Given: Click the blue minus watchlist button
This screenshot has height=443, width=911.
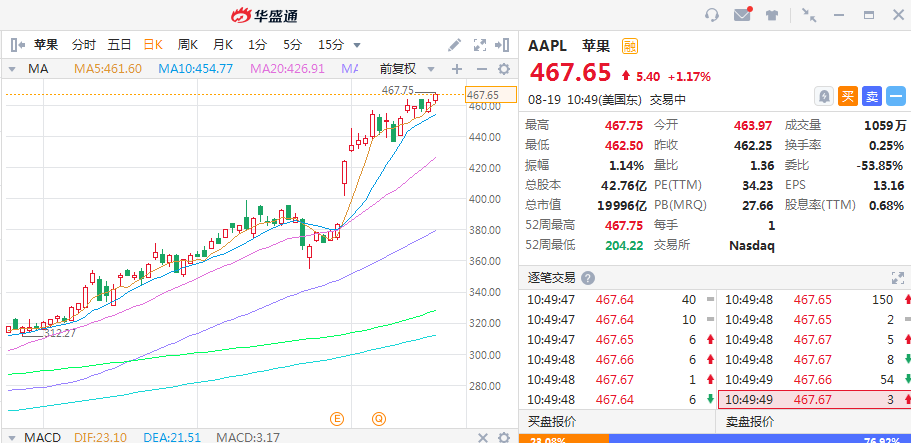Looking at the screenshot, I should pyautogui.click(x=896, y=97).
